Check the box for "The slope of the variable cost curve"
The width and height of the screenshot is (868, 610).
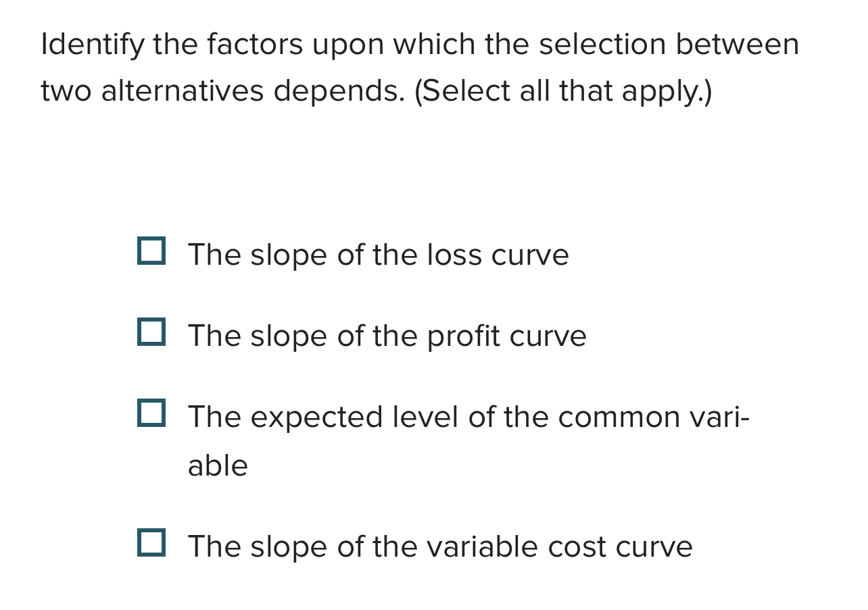153,543
